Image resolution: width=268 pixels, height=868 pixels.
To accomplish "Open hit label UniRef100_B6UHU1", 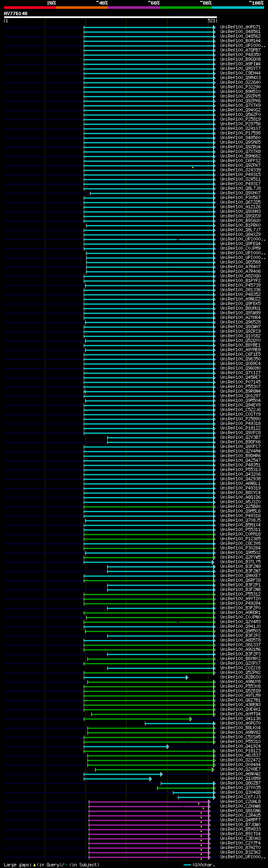I will (240, 308).
